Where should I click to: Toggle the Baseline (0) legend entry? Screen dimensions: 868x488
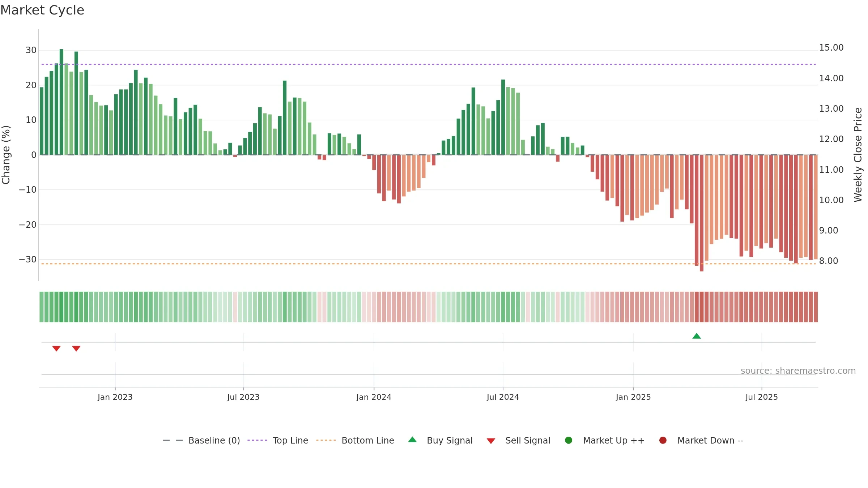pos(201,440)
